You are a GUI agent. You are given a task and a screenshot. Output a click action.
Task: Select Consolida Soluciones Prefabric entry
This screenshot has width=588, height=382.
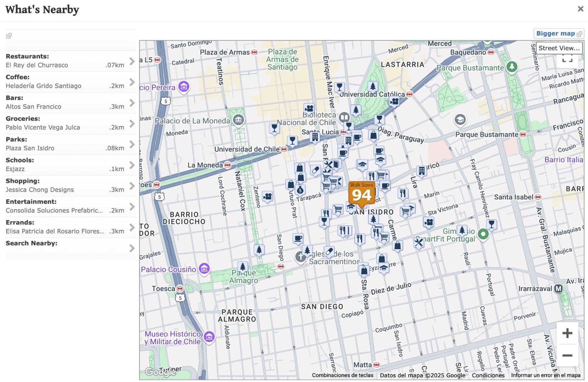[x=54, y=210]
